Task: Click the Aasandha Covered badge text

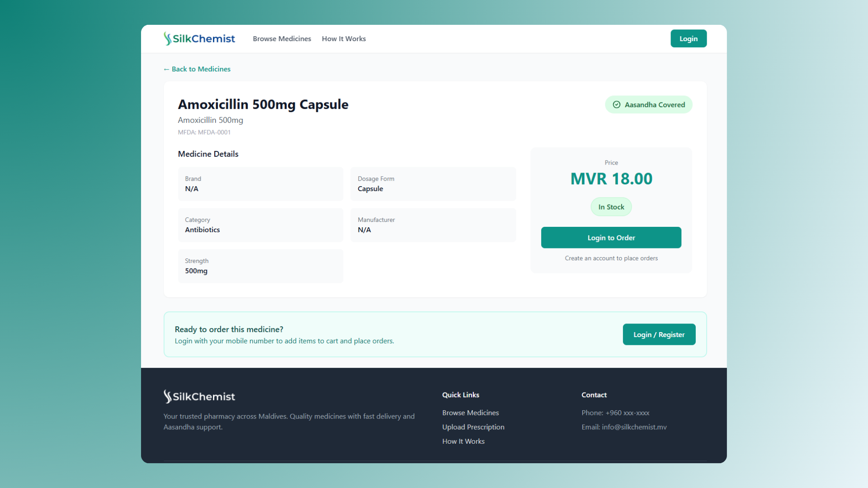Action: point(655,105)
